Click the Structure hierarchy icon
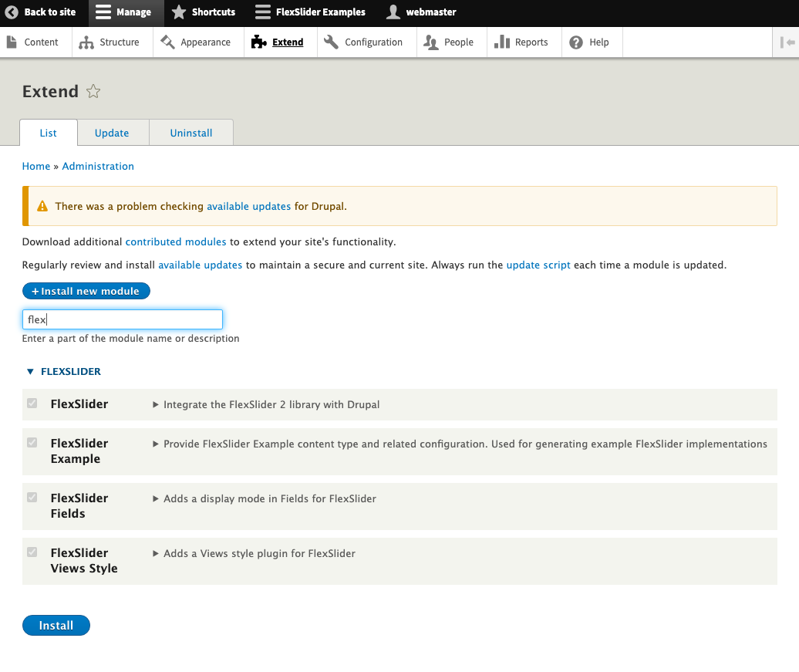The height and width of the screenshot is (672, 799). click(x=86, y=42)
